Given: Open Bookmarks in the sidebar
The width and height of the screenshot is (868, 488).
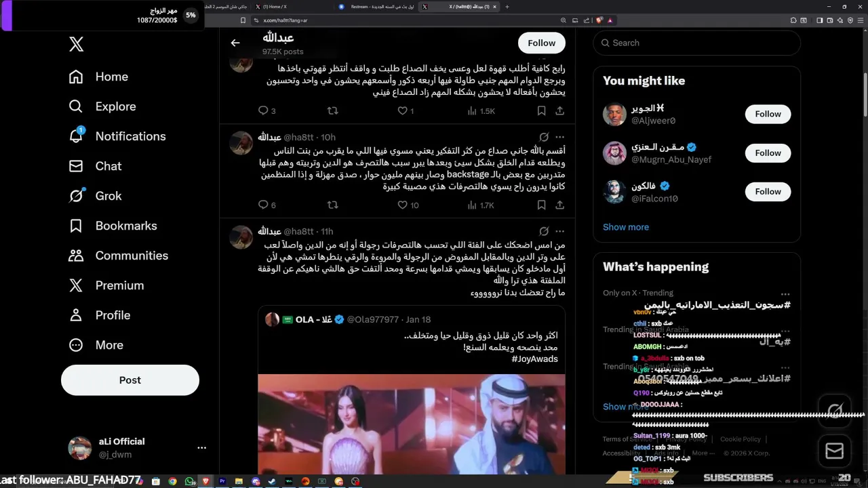Looking at the screenshot, I should coord(113,226).
